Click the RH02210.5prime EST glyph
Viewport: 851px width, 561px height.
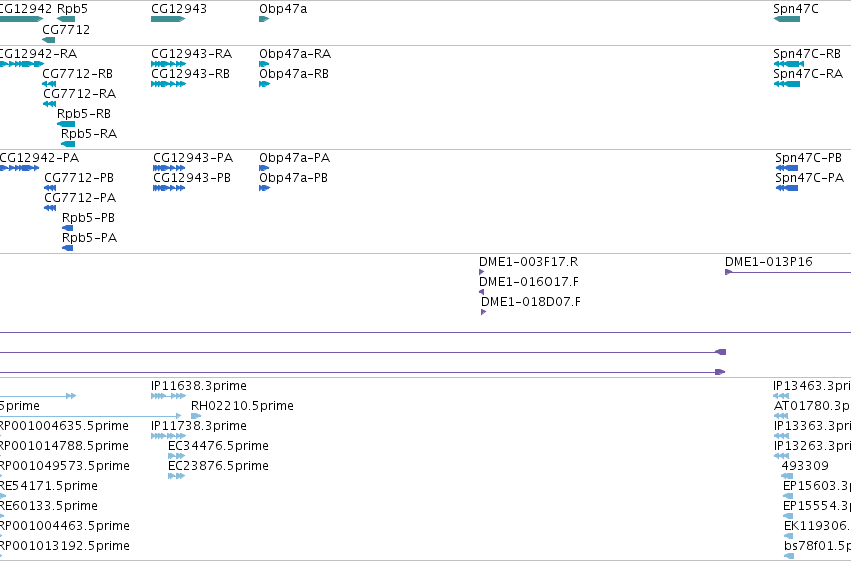(x=196, y=416)
